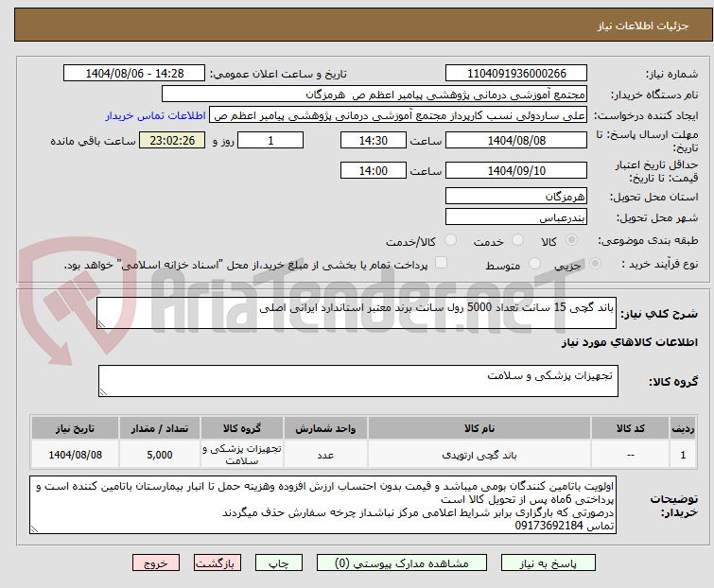Click the جزئیات اطلاعات نیاز header title
Viewport: 714px width, 588px height.
tap(643, 26)
